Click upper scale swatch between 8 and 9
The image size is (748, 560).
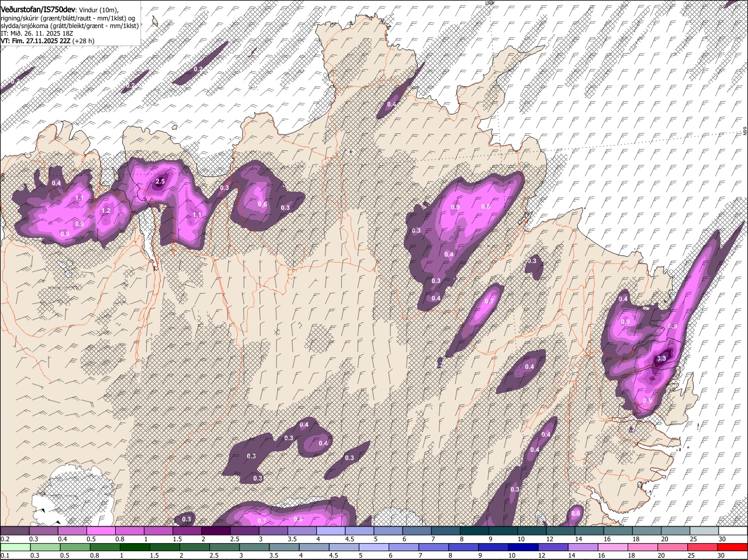[x=475, y=531]
